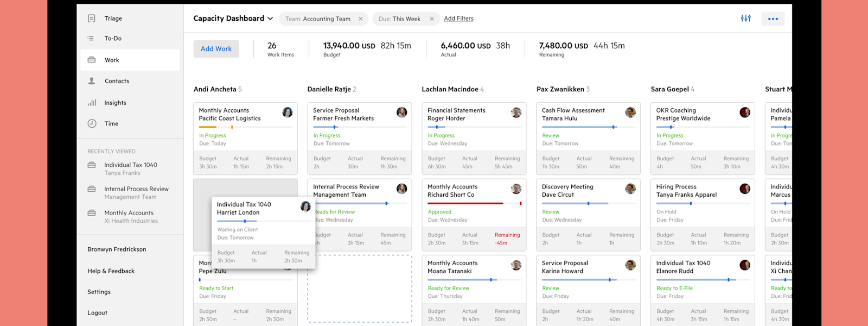
Task: Click briefcase icon beside Monthly Accounts recent item
Action: click(x=92, y=212)
